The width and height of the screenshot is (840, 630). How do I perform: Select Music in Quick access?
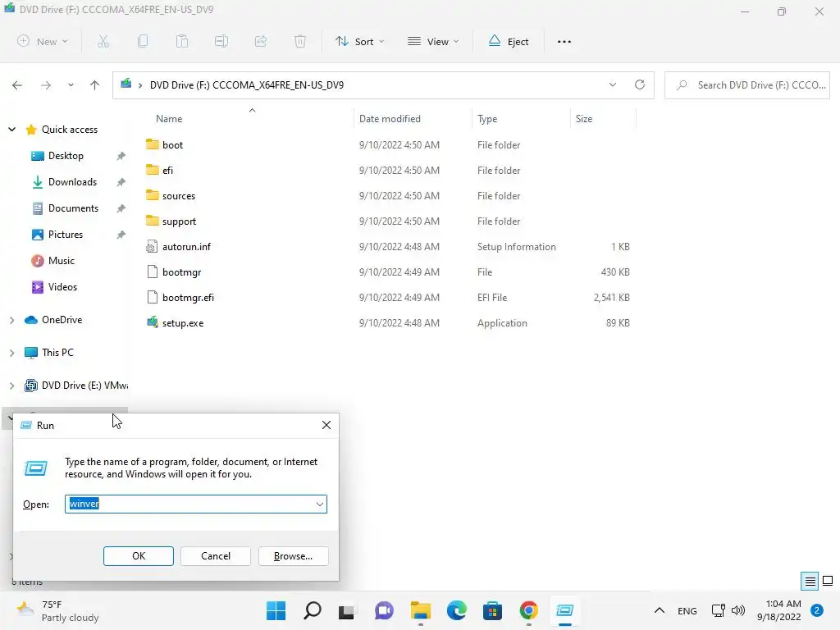(61, 260)
